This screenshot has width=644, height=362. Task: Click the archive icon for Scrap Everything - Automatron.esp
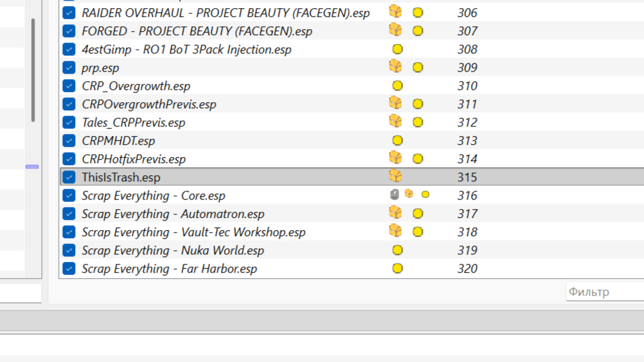point(395,212)
